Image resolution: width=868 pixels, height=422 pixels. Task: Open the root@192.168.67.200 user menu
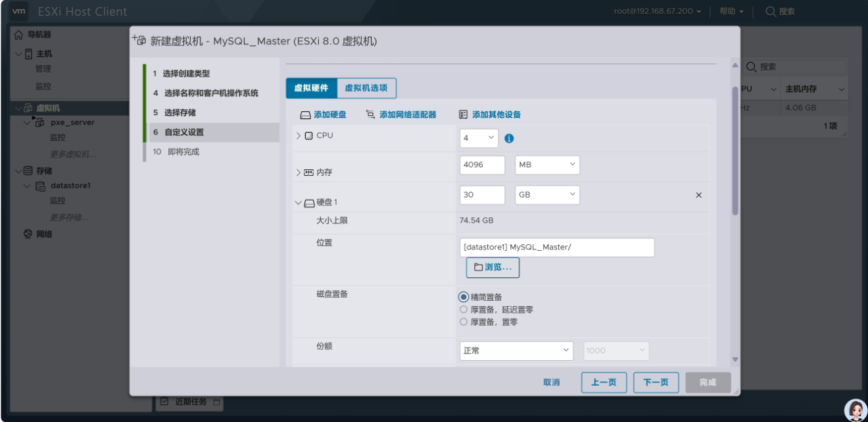[658, 11]
